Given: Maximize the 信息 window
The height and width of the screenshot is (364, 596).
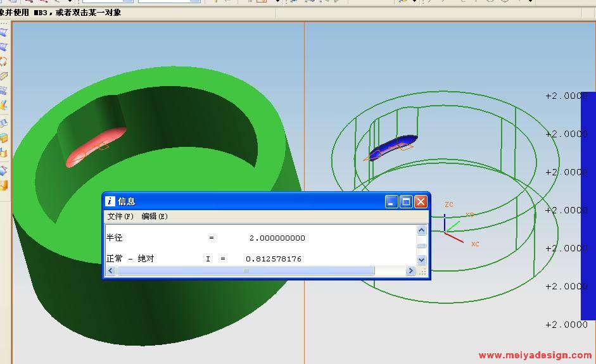Looking at the screenshot, I should pos(406,201).
